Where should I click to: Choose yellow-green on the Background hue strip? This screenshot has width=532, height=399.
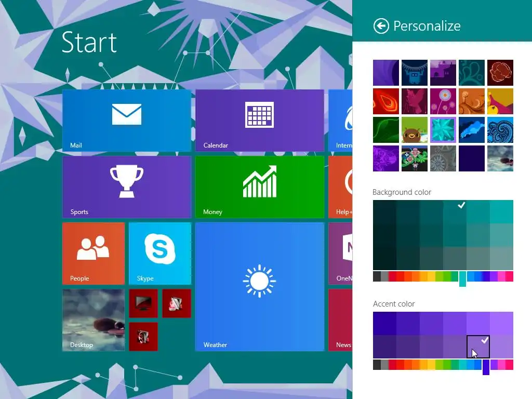pyautogui.click(x=440, y=276)
